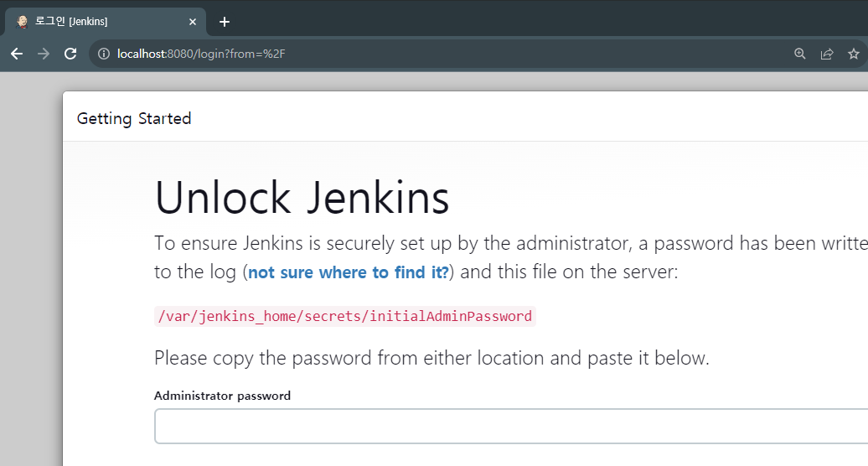Click the browser forward arrow

44,54
